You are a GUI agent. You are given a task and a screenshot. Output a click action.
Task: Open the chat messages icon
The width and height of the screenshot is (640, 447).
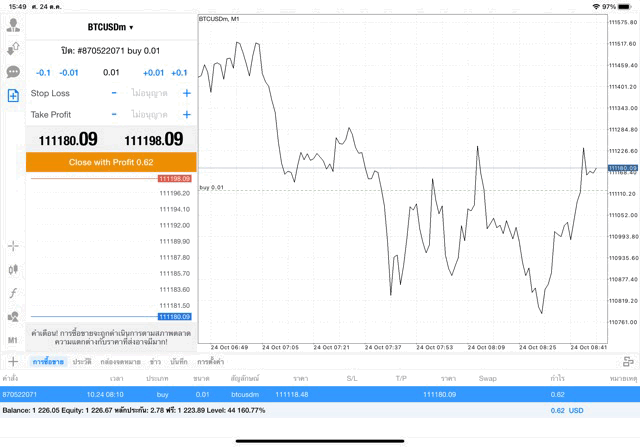click(x=13, y=72)
